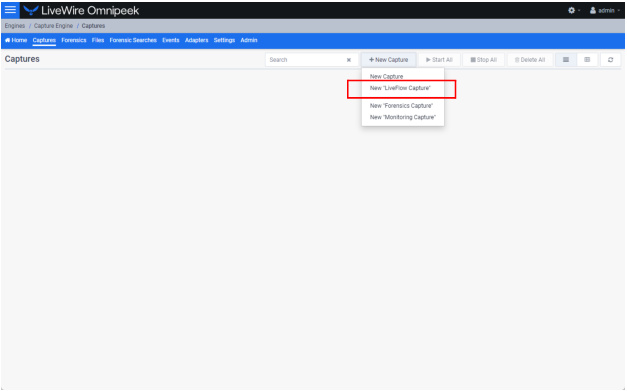Image resolution: width=627 pixels, height=391 pixels.
Task: Go to the Adapters tab
Action: pyautogui.click(x=196, y=40)
